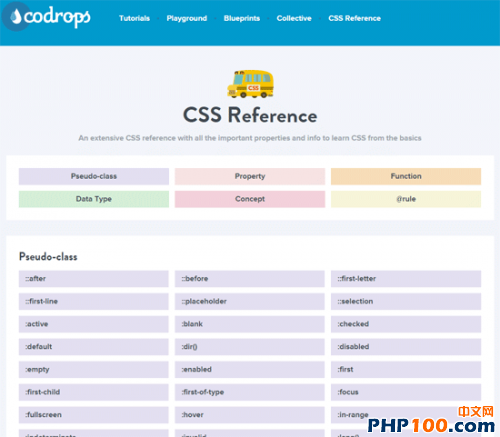Open the :blank reference entry
500x437 pixels.
250,324
